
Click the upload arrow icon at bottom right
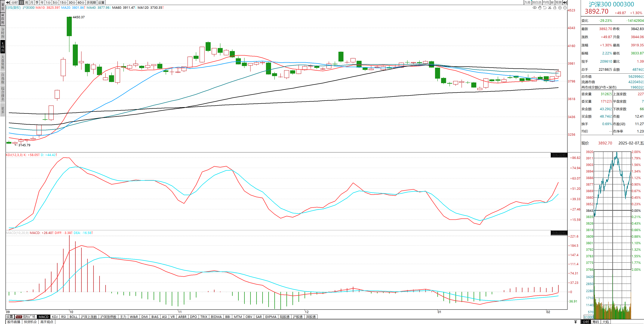point(576,322)
